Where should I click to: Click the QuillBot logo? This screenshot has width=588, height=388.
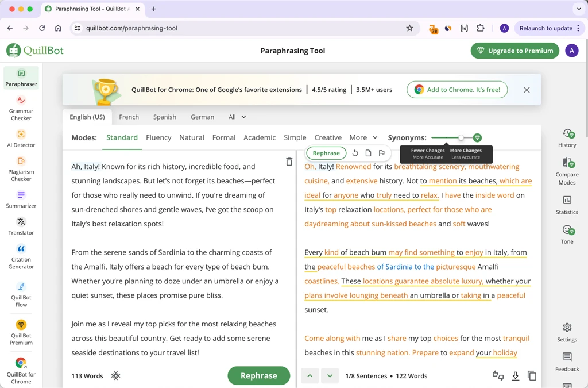[x=35, y=50]
